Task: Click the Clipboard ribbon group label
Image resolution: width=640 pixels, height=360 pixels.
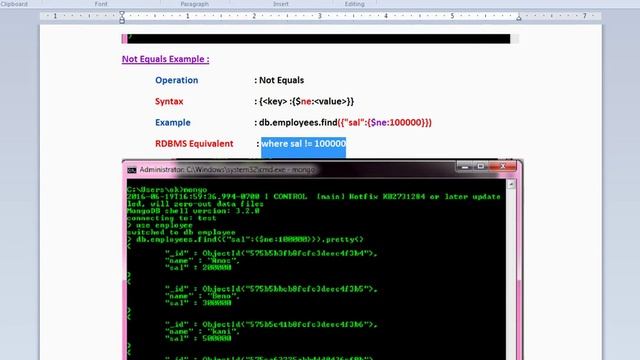Action: tap(14, 4)
